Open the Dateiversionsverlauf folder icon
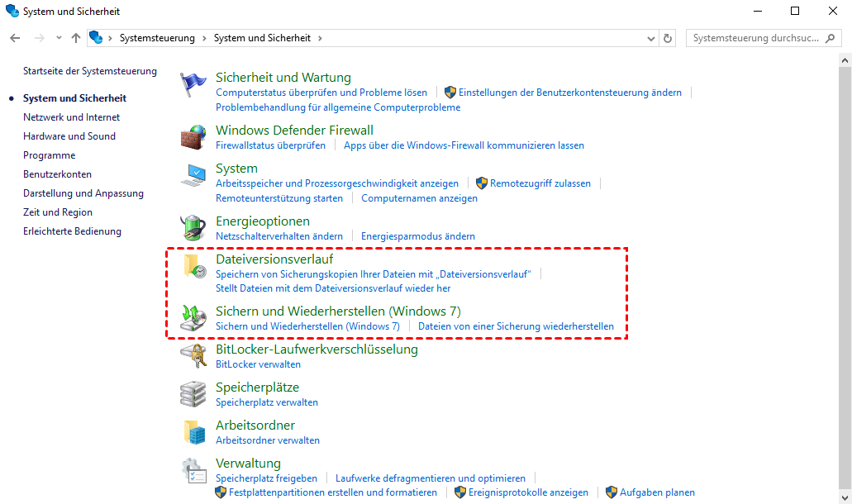This screenshot has width=852, height=504. coord(193,266)
